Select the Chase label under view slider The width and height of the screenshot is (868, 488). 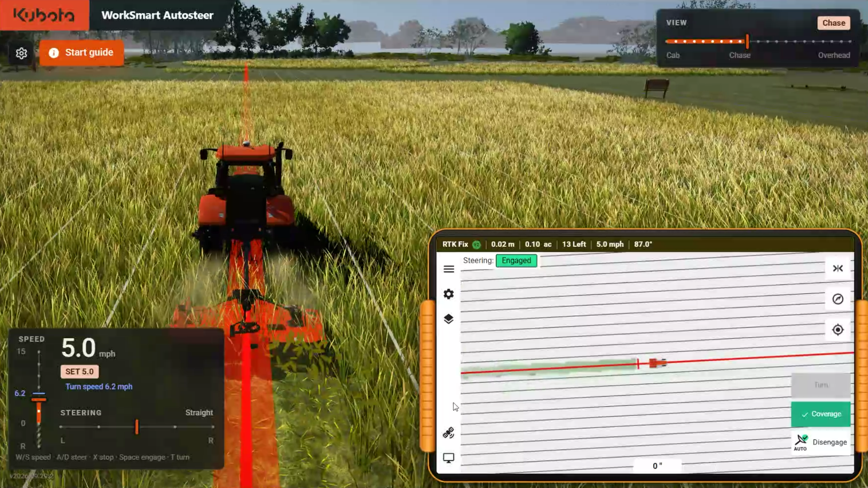tap(740, 55)
